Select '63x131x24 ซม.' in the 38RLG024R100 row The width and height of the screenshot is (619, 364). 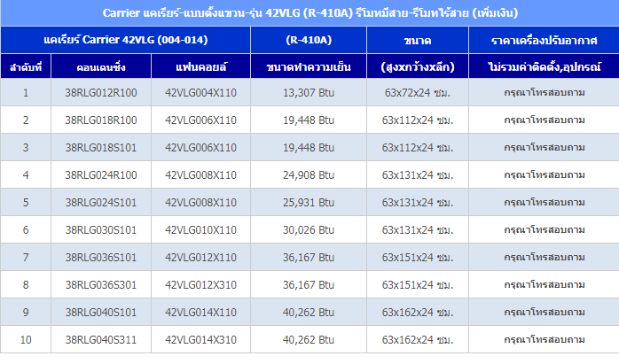tap(418, 174)
